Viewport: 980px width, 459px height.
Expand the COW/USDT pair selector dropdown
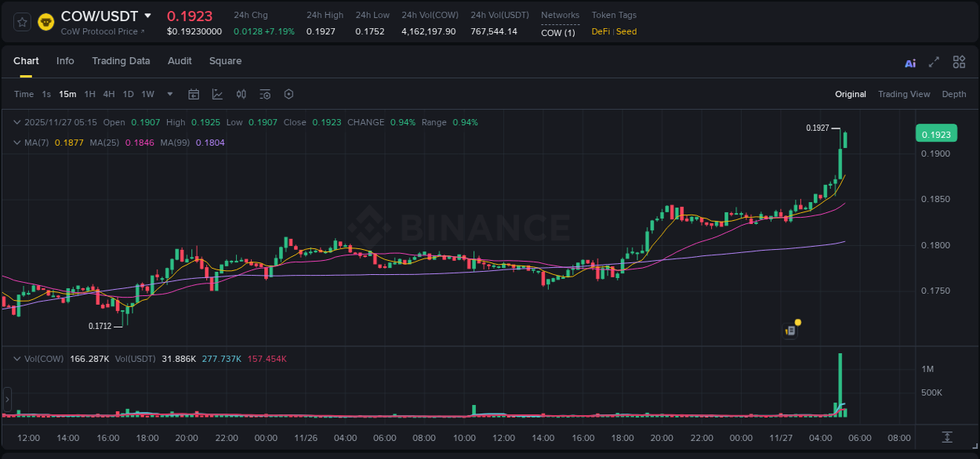click(x=147, y=15)
